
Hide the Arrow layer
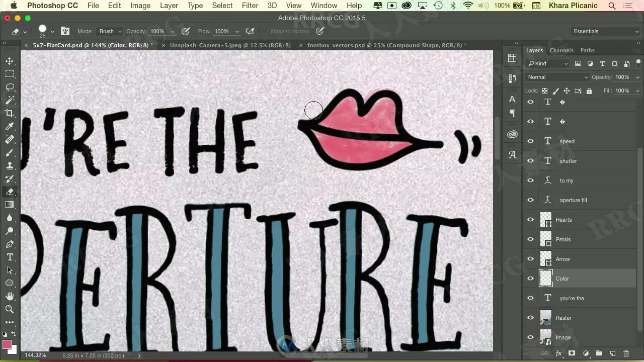pyautogui.click(x=530, y=259)
